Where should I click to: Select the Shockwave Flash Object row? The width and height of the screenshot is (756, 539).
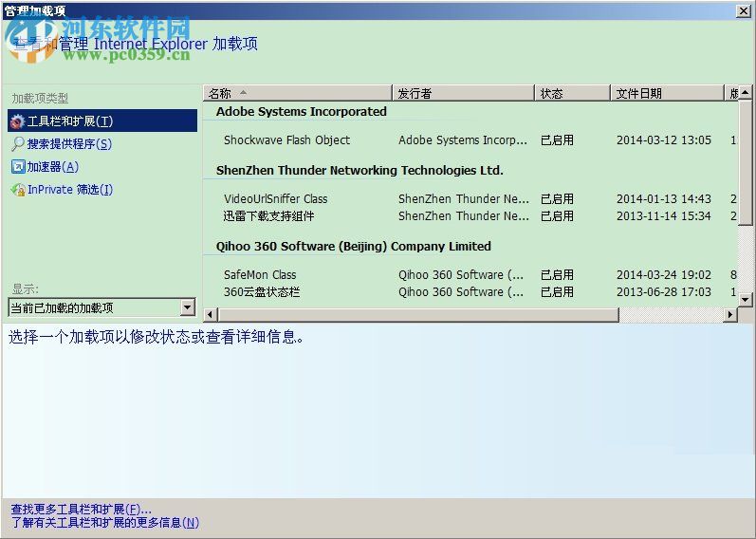point(470,139)
